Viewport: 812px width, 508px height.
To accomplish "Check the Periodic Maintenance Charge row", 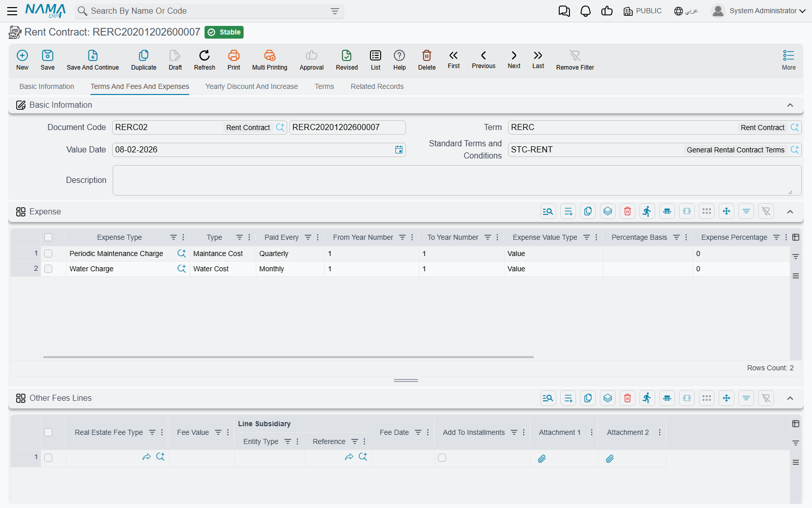I will coord(48,253).
